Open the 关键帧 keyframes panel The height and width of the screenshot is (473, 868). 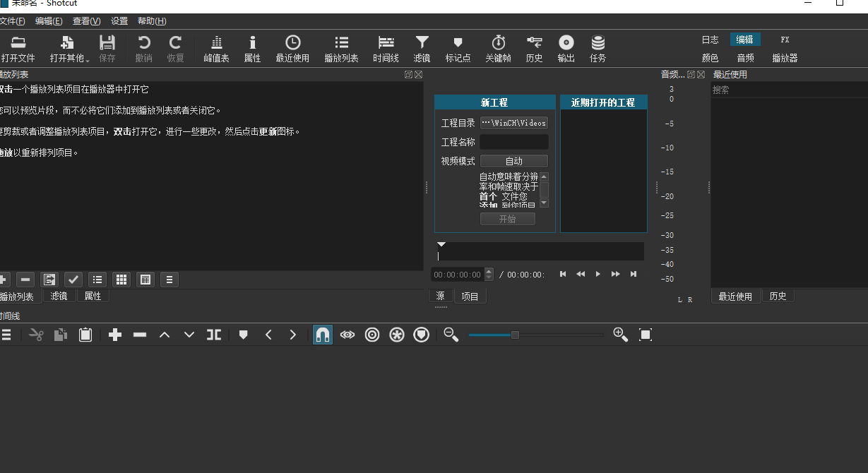pos(498,47)
